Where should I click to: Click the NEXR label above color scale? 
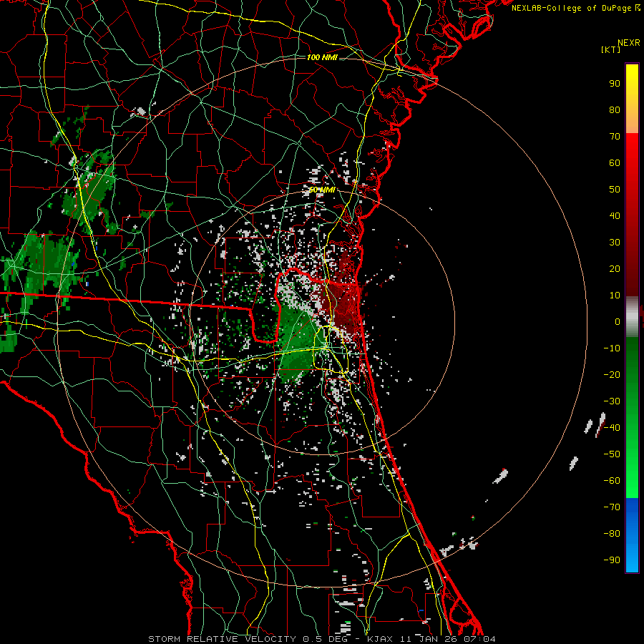pos(629,43)
